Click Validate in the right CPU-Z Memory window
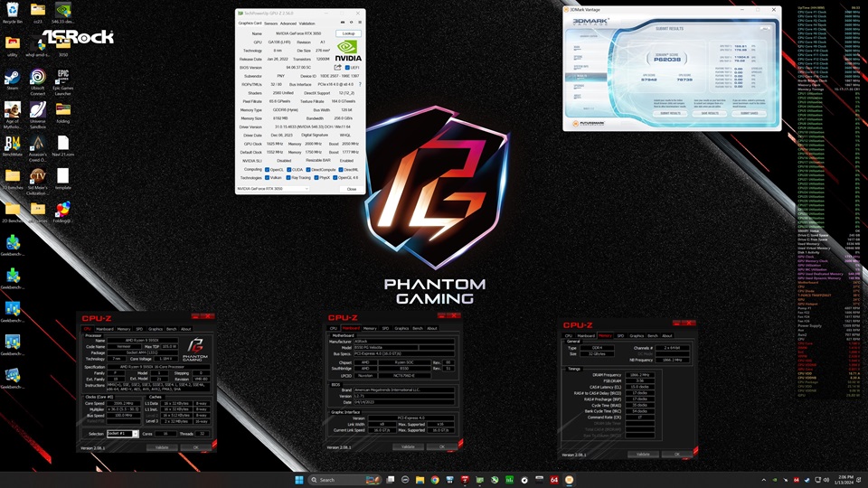The image size is (868, 488). (643, 455)
